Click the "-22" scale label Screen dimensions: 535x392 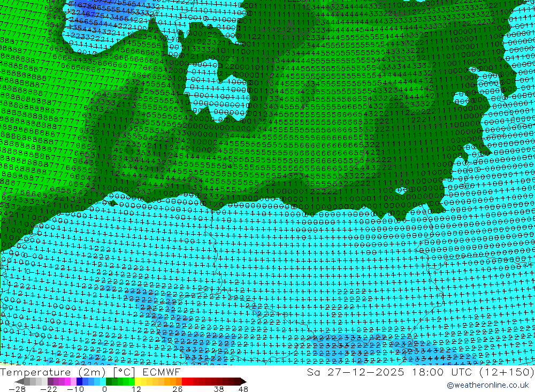click(x=49, y=389)
